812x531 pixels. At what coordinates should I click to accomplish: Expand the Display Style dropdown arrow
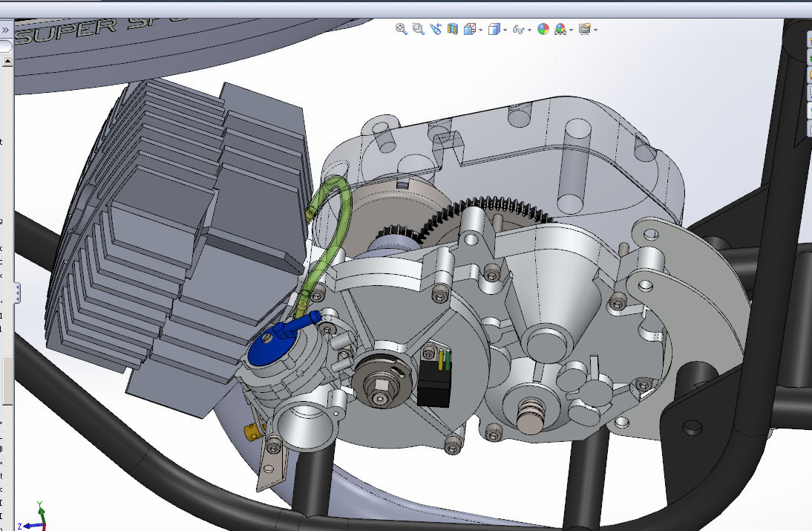tap(505, 30)
